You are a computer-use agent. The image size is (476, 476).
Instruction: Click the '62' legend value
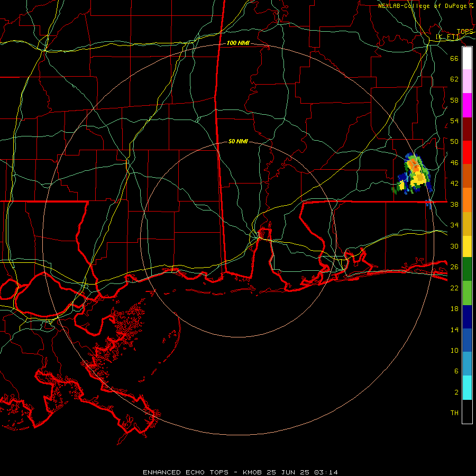click(454, 79)
